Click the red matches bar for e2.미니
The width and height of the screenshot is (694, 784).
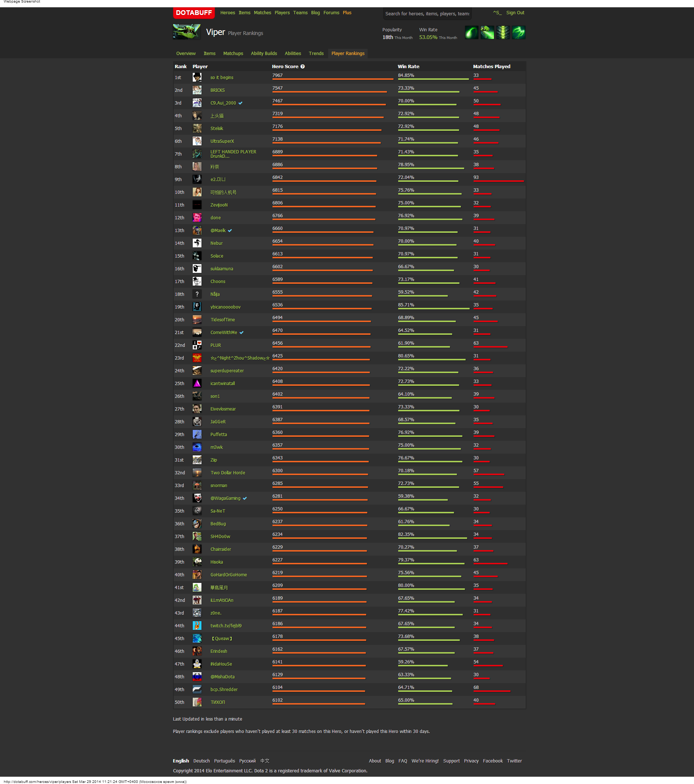click(498, 181)
